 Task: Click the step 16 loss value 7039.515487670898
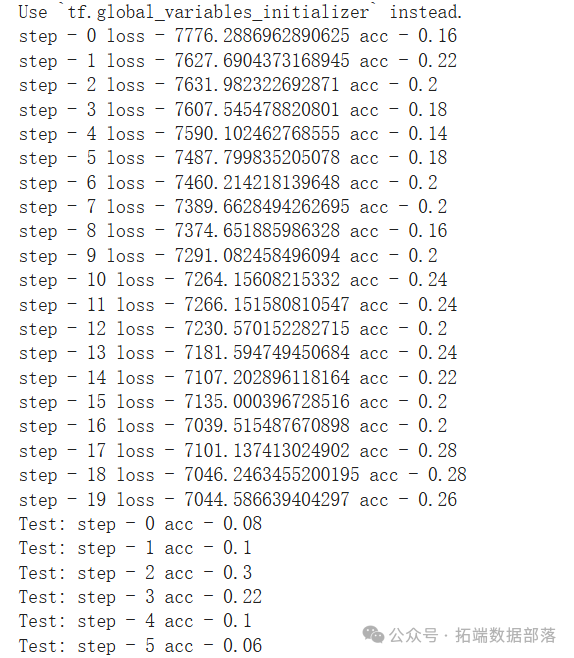[266, 426]
